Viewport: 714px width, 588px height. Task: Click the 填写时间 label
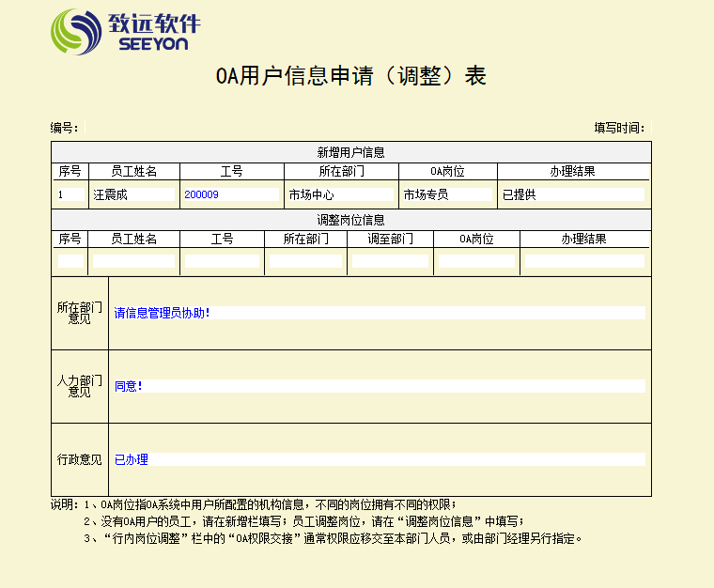[618, 128]
